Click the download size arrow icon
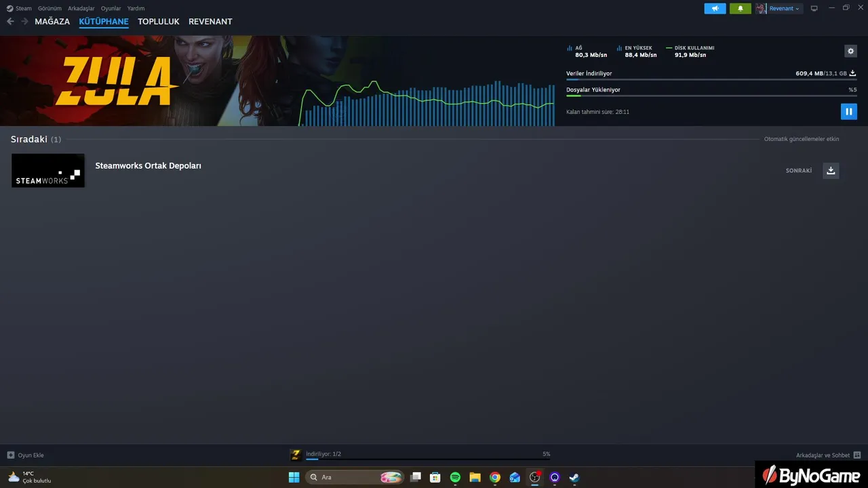Image resolution: width=868 pixels, height=488 pixels. pos(853,73)
